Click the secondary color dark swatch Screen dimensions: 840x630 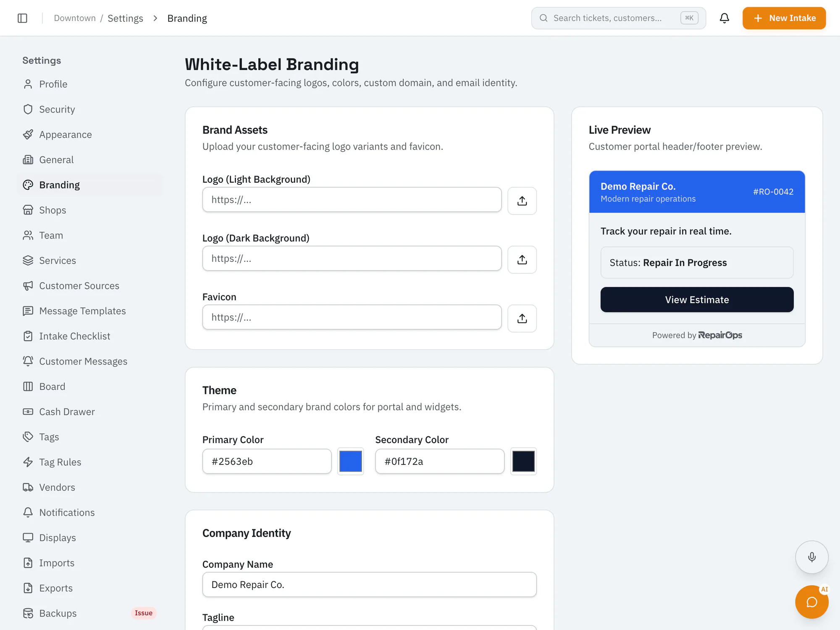coord(523,461)
